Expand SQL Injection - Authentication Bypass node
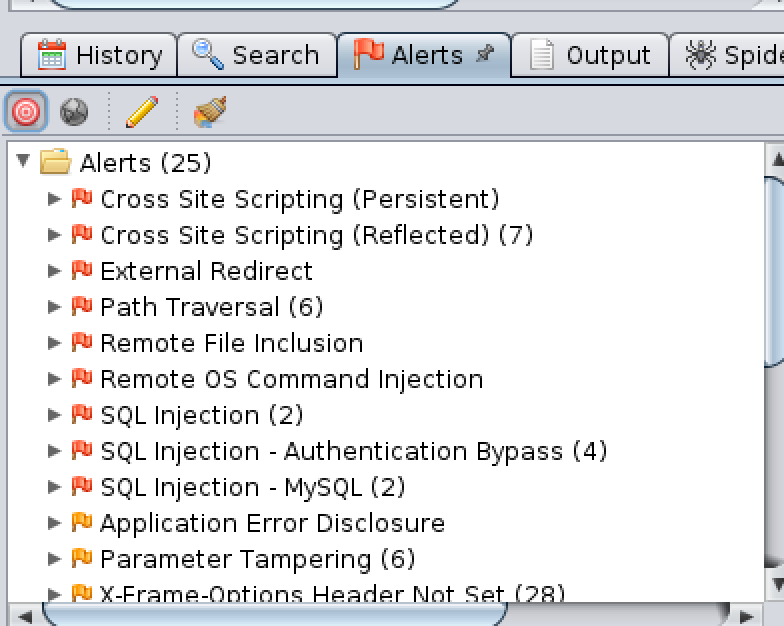 55,451
